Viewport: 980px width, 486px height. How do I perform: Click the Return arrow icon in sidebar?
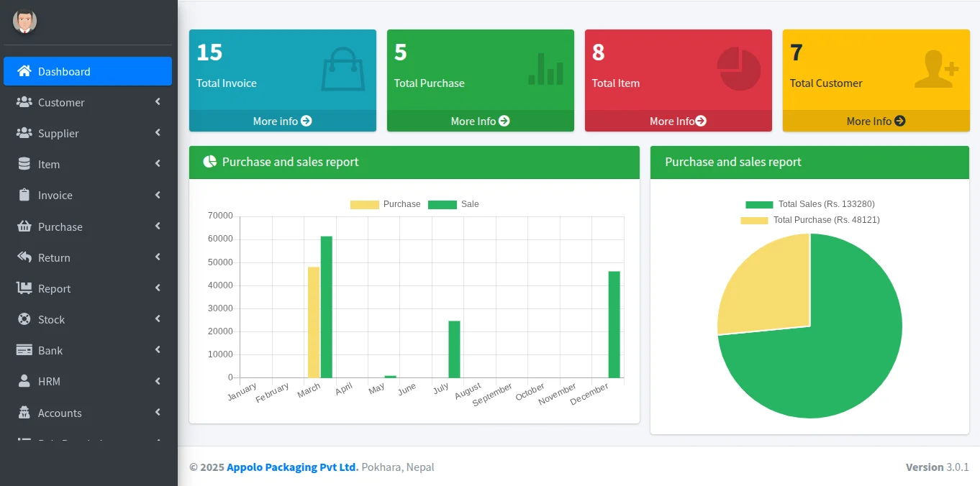tap(24, 257)
